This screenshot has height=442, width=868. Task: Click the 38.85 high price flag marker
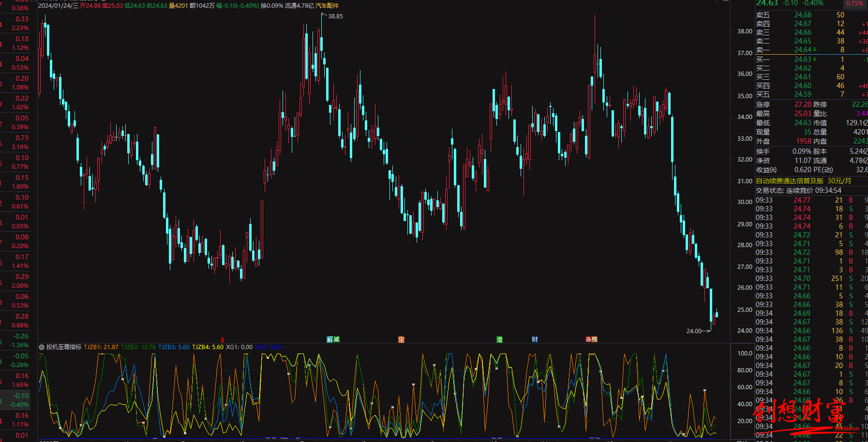pos(335,16)
